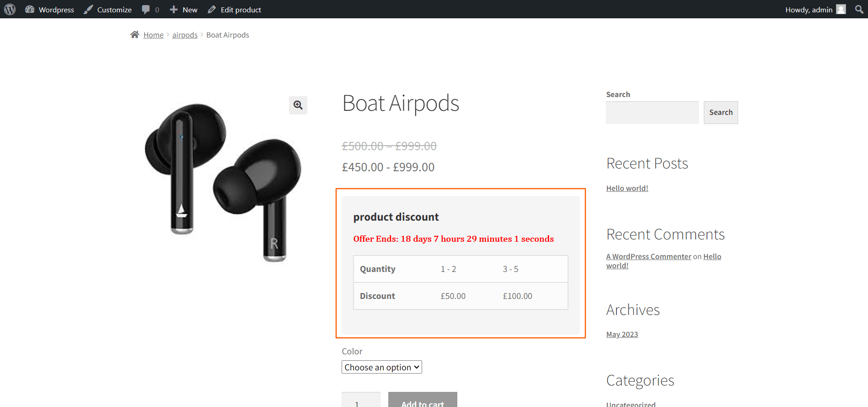
Task: View comments from the admin bar
Action: [x=150, y=10]
